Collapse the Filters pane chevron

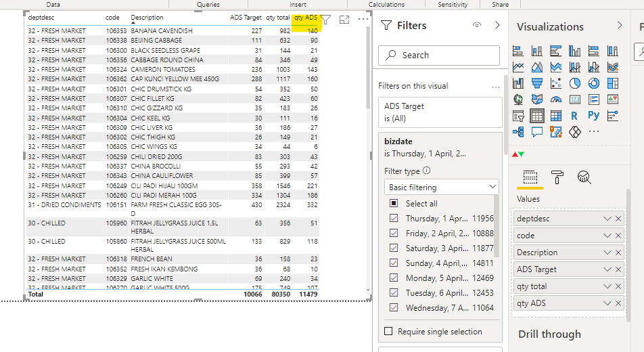pos(497,25)
